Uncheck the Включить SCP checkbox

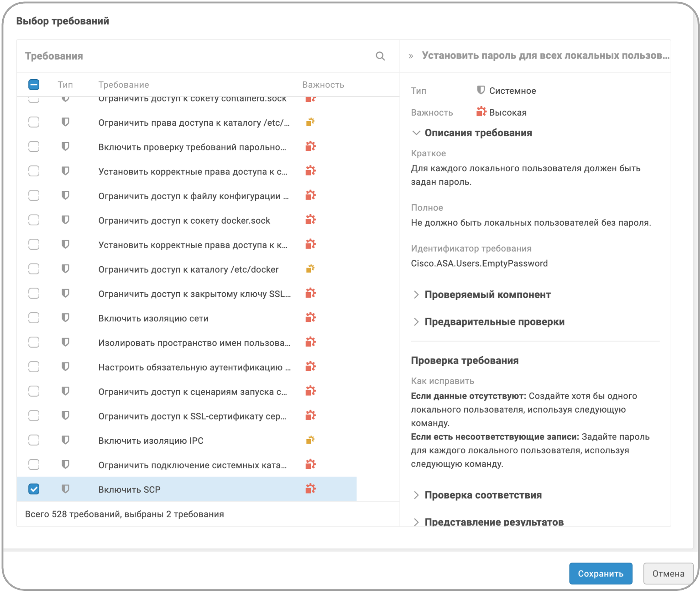[34, 489]
